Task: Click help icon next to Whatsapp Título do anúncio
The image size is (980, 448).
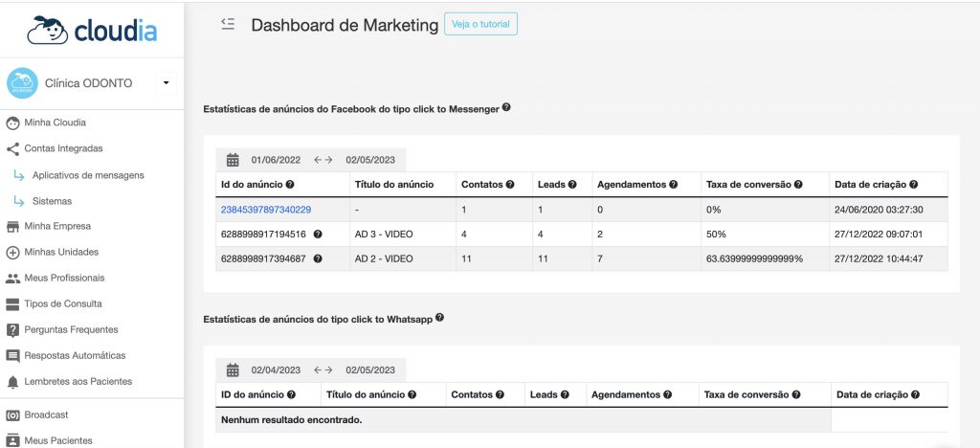Action: click(412, 395)
